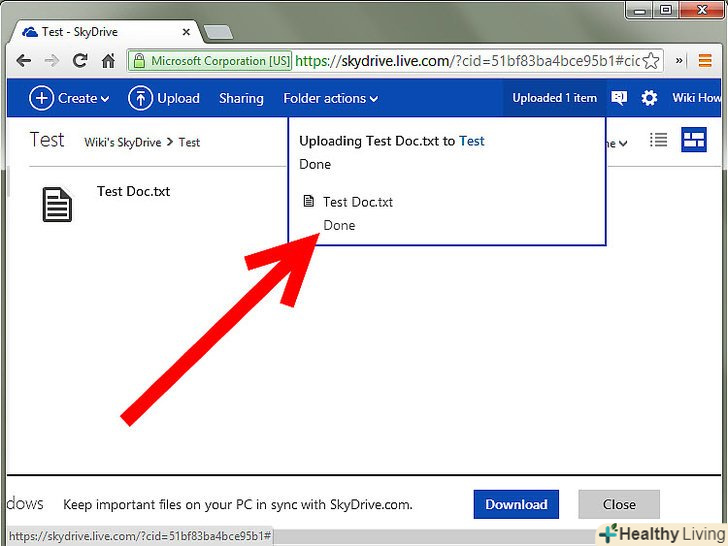Open the Chrome menu hamburger icon
This screenshot has width=728, height=546.
[x=705, y=60]
